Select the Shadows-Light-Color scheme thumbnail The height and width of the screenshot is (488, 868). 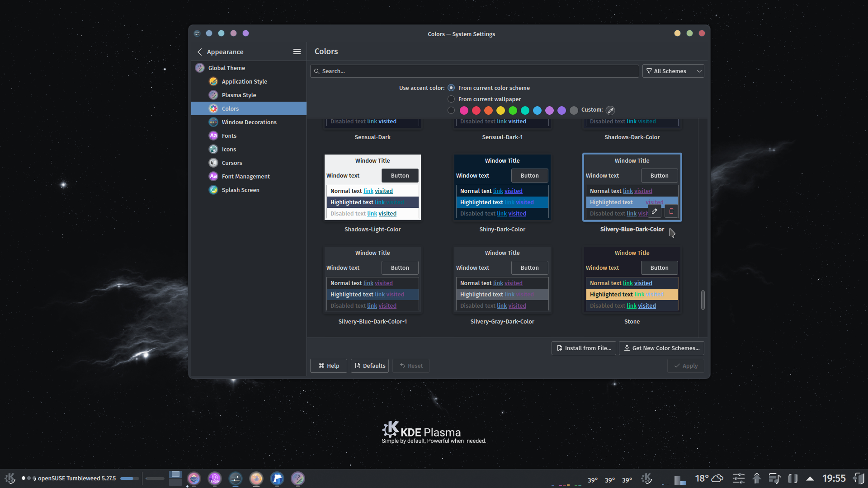coord(373,187)
